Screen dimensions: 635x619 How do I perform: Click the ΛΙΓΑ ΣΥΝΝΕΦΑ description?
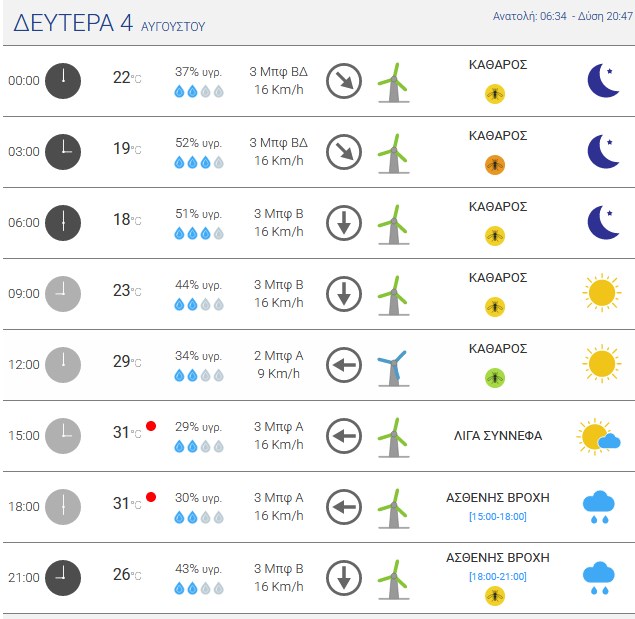click(498, 436)
